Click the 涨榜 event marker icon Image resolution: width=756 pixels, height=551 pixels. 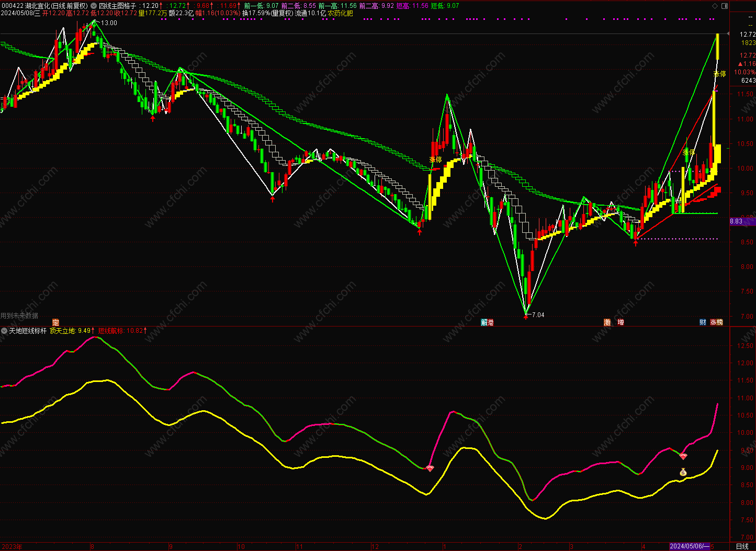point(717,322)
